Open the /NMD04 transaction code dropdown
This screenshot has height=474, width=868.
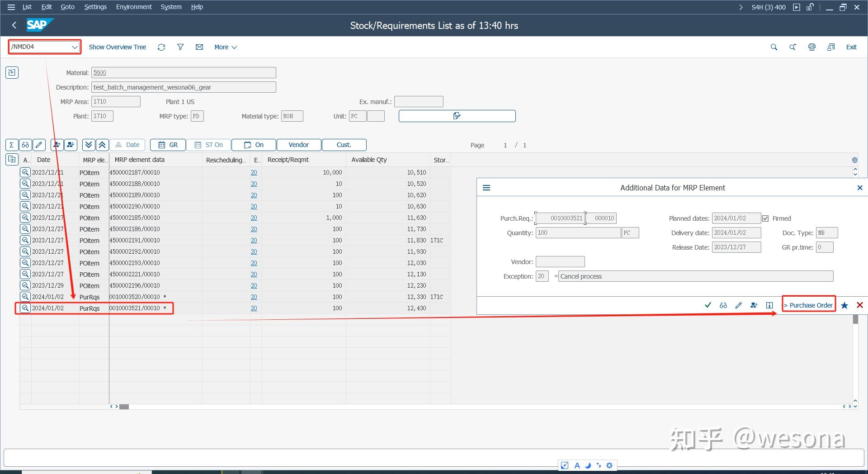point(75,47)
